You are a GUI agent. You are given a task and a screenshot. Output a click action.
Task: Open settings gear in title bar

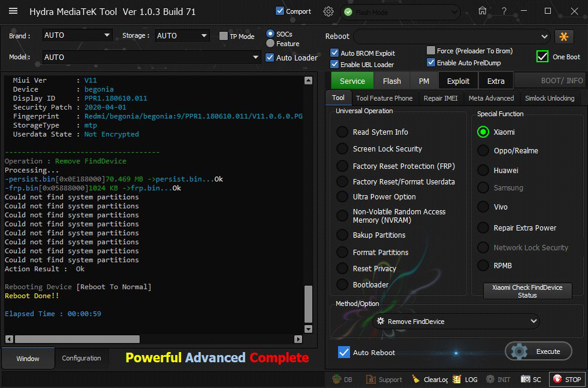point(328,11)
